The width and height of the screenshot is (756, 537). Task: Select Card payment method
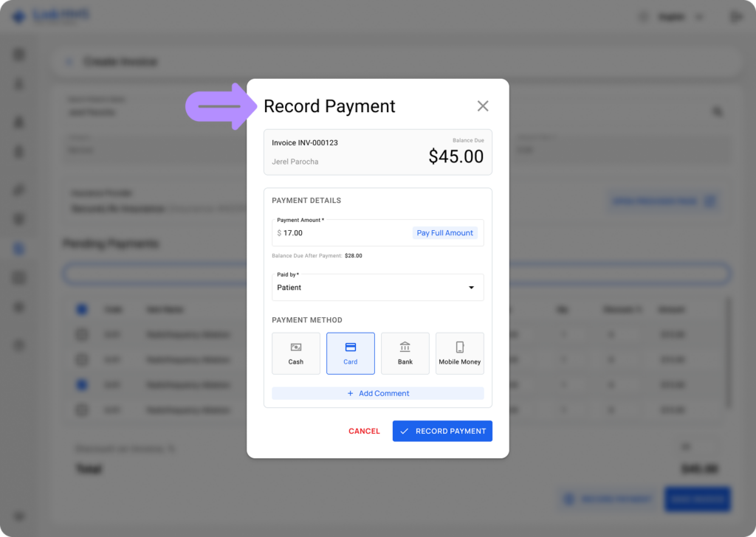tap(351, 353)
